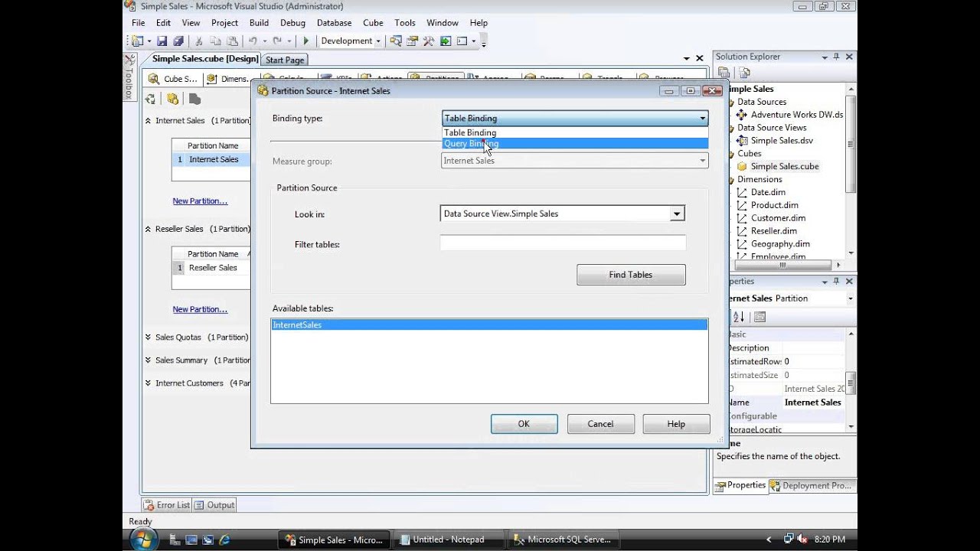The image size is (980, 551).
Task: Click the Solution Explorer Properties icon
Action: [x=724, y=73]
